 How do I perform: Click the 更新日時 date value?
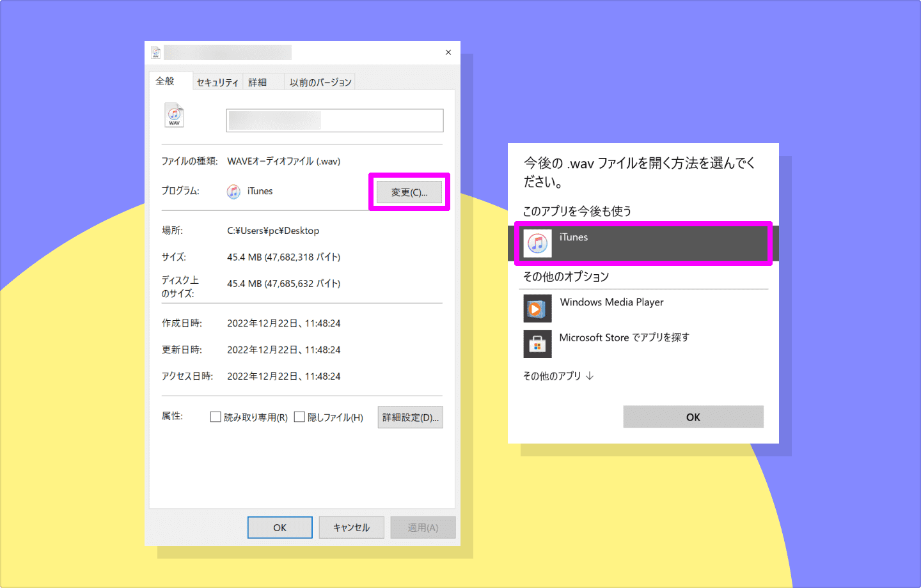(x=284, y=350)
